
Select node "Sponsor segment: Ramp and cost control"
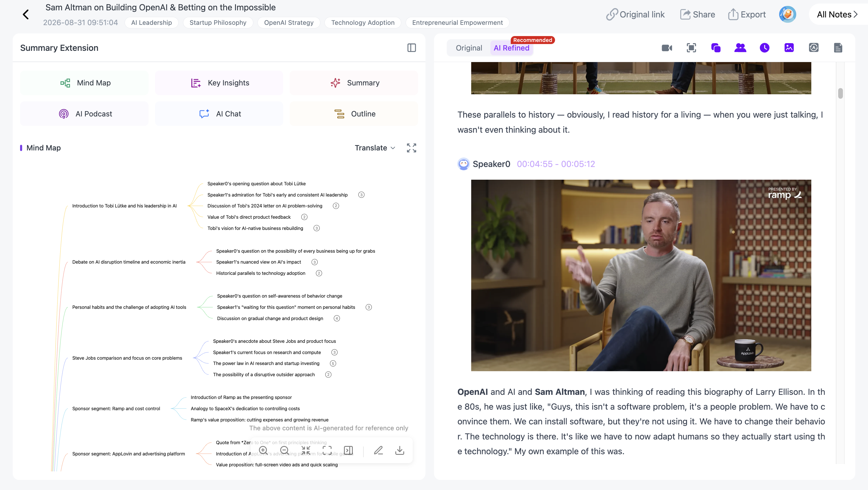116,409
